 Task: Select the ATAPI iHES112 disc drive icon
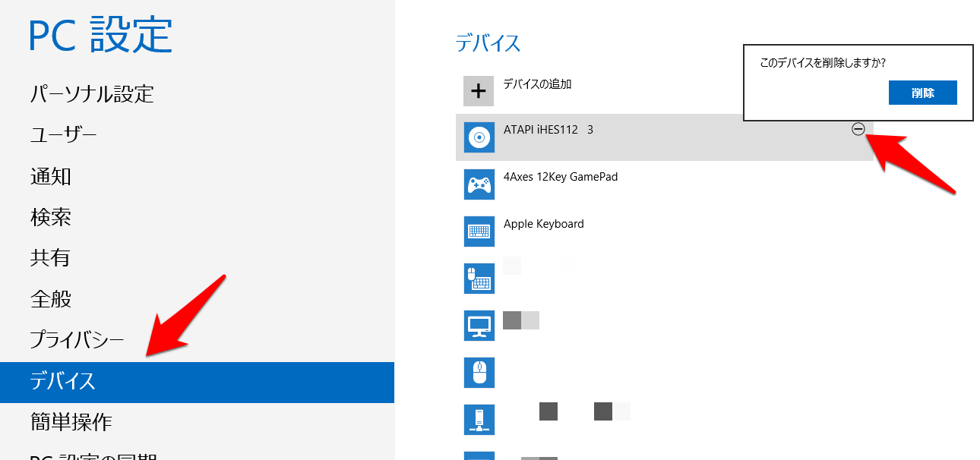[479, 137]
